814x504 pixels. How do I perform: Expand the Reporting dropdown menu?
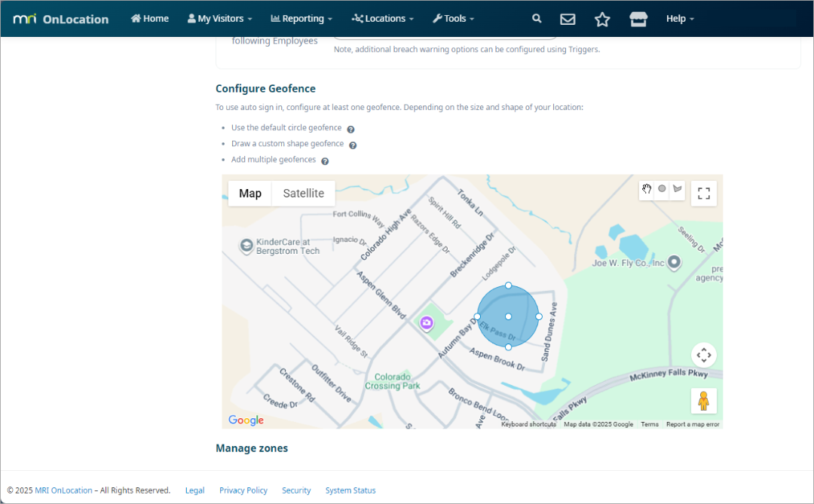pyautogui.click(x=301, y=19)
